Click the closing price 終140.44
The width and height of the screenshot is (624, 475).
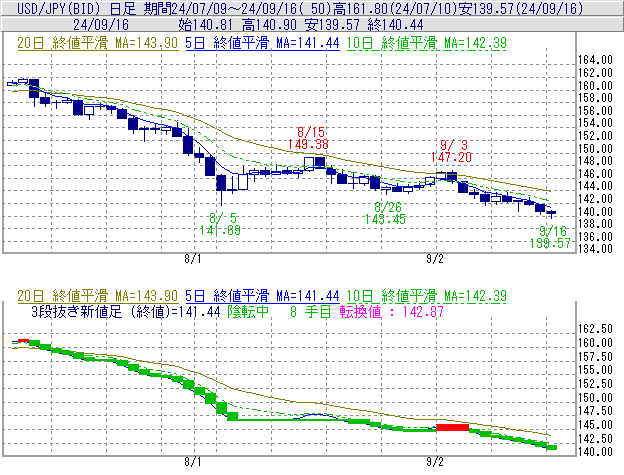point(395,25)
